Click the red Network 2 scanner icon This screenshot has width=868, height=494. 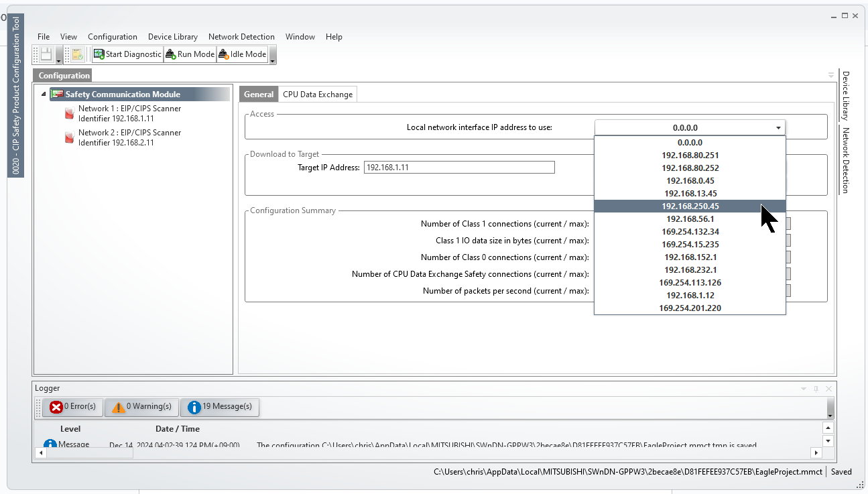click(x=69, y=137)
